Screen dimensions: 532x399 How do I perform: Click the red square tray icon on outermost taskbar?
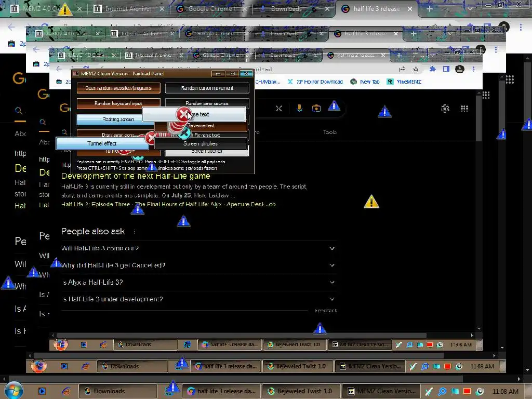[x=467, y=391]
